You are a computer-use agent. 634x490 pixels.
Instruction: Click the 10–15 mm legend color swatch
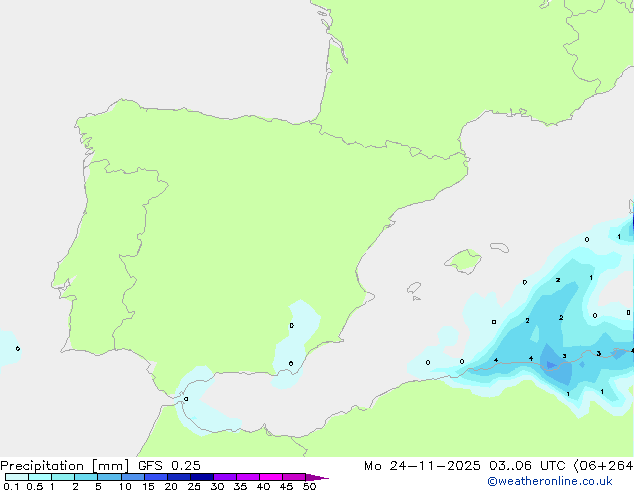pyautogui.click(x=132, y=477)
